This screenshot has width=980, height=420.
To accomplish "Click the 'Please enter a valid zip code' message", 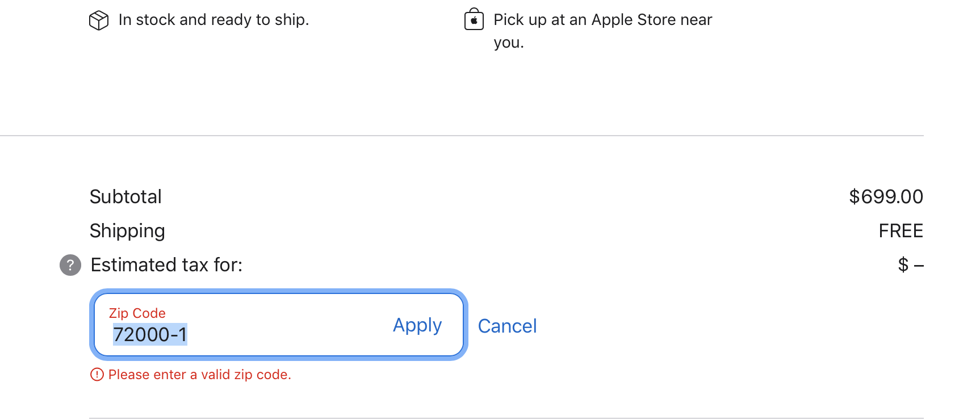I will pyautogui.click(x=199, y=375).
